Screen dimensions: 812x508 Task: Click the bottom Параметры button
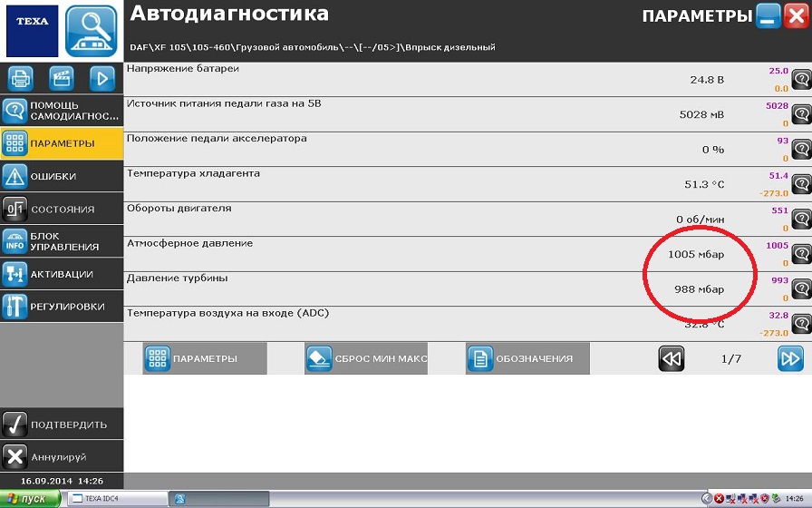205,358
